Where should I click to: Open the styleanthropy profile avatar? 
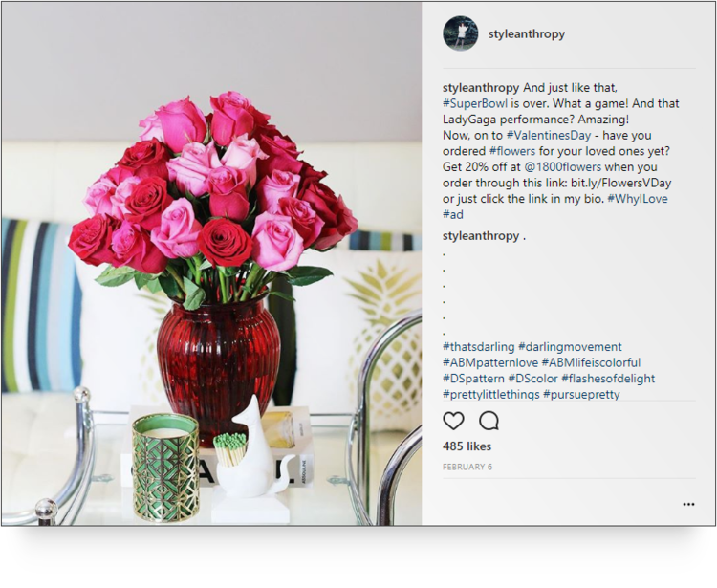(x=461, y=33)
